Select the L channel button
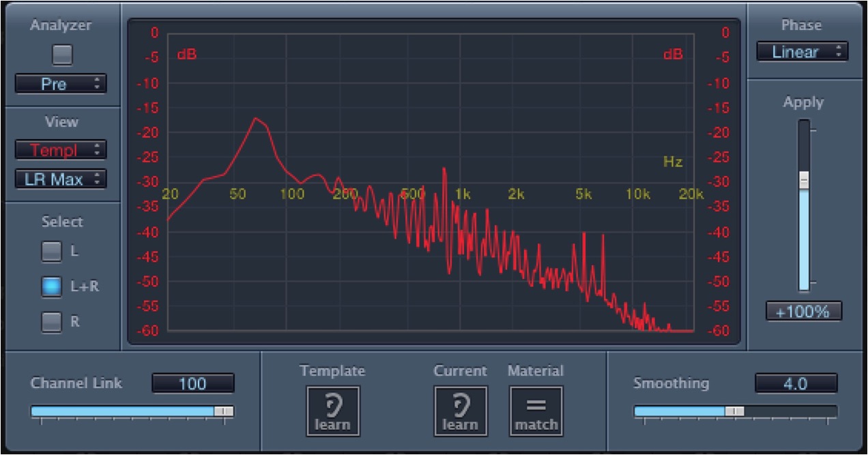Viewport: 868px width, 455px height. click(x=51, y=252)
